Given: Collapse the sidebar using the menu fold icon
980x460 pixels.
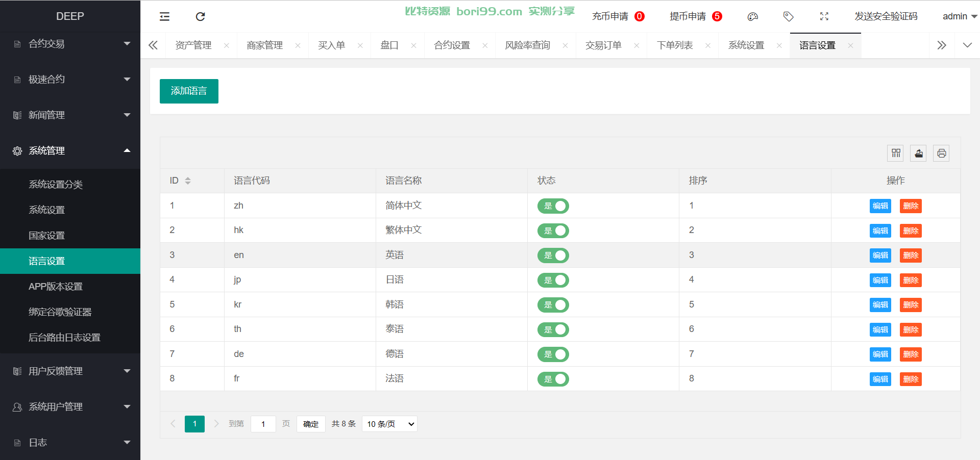Looking at the screenshot, I should click(164, 16).
